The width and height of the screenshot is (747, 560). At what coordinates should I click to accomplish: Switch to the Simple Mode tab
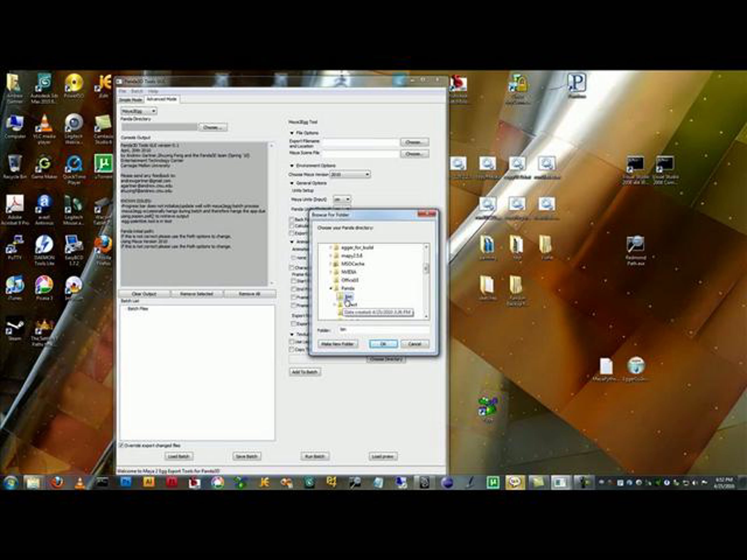pos(130,100)
